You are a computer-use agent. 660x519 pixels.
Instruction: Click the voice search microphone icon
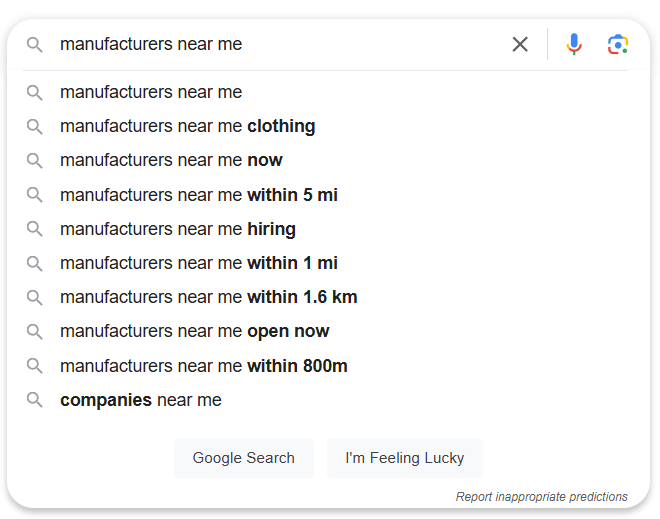pyautogui.click(x=574, y=44)
